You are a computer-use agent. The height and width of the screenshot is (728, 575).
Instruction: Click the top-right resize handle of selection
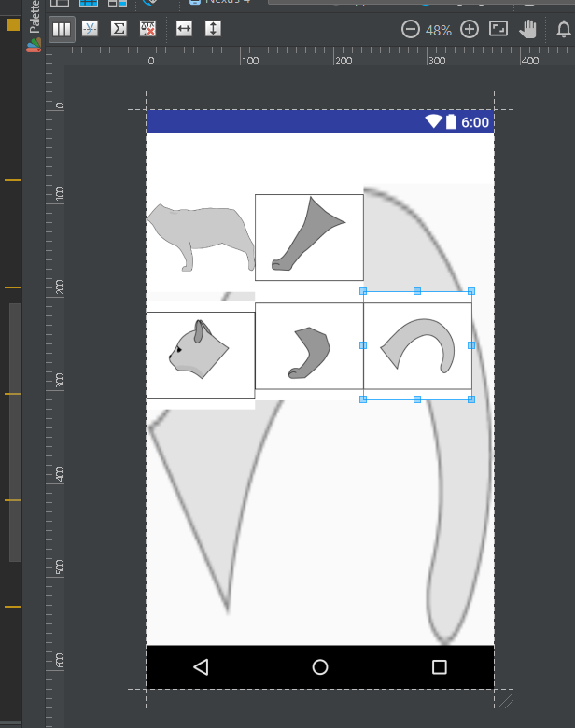point(471,291)
